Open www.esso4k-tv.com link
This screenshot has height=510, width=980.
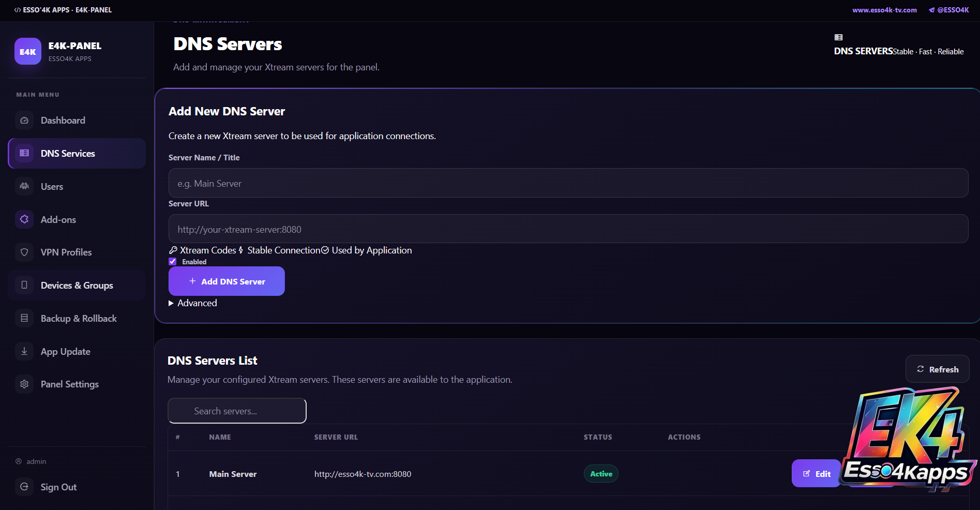884,10
